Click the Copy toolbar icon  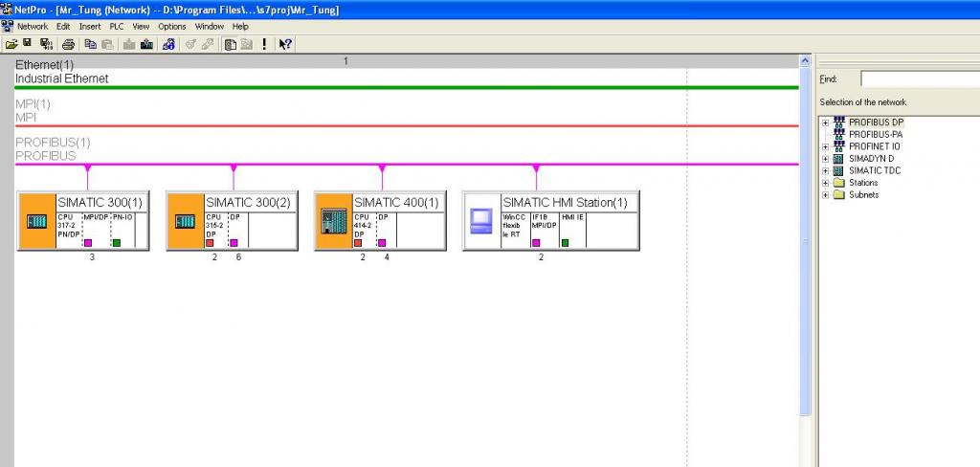91,44
